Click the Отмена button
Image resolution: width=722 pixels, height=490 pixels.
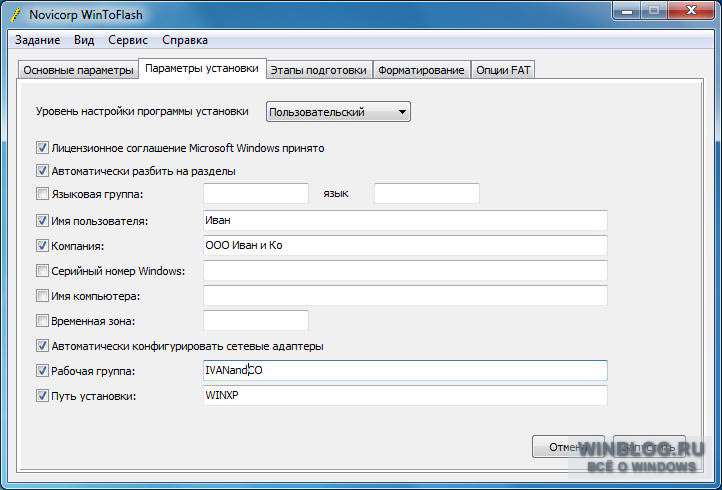[568, 447]
